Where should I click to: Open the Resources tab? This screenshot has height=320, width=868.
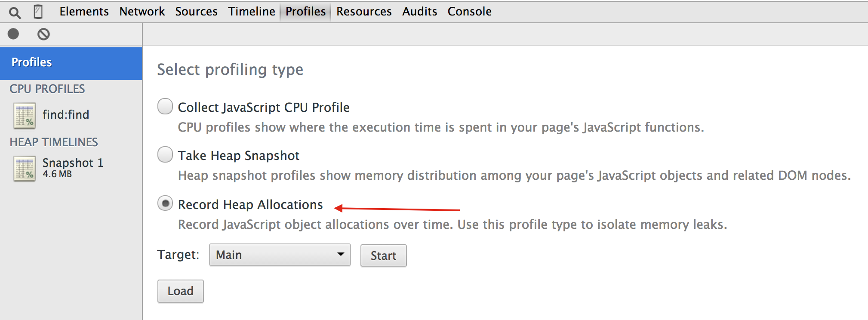pyautogui.click(x=364, y=12)
